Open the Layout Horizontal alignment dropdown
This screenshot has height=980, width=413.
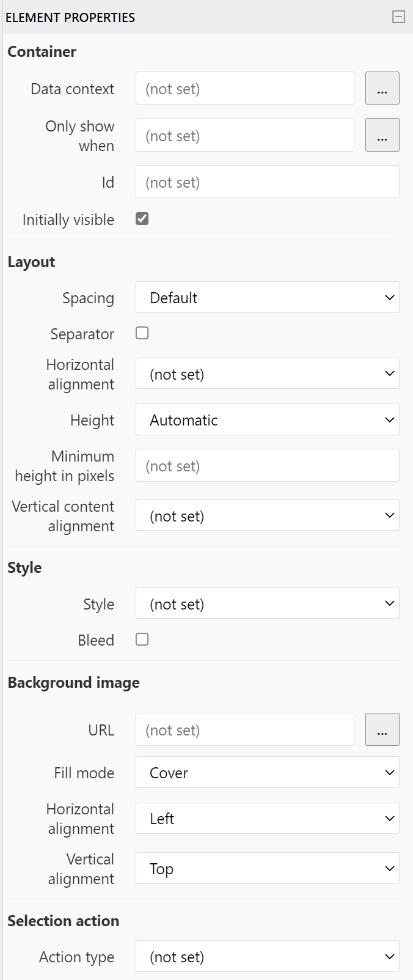(268, 374)
